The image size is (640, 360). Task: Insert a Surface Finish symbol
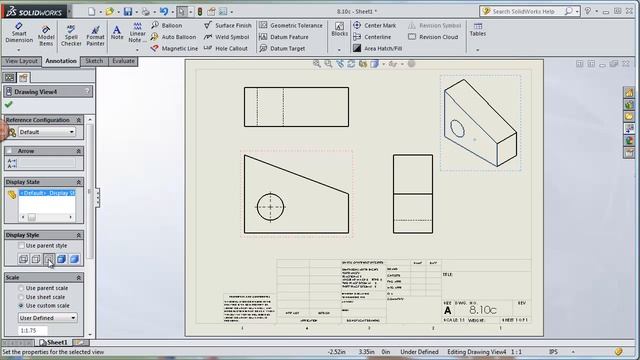coord(228,25)
